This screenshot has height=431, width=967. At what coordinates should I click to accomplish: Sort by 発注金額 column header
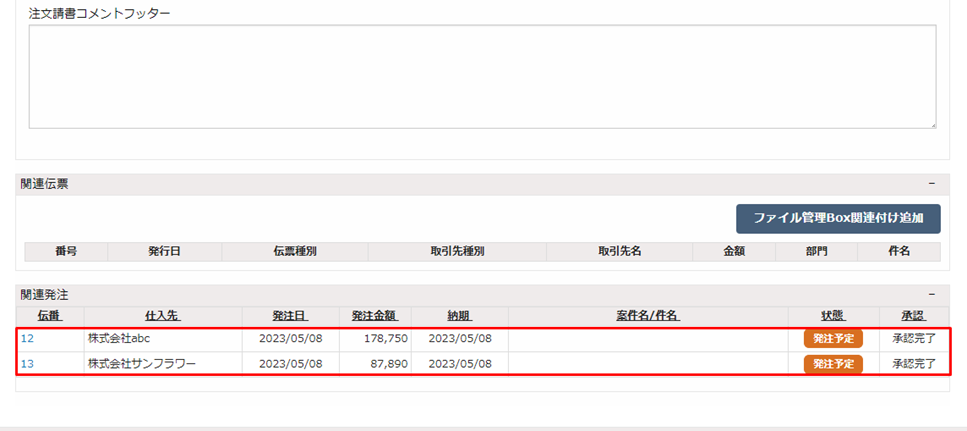pos(375,316)
